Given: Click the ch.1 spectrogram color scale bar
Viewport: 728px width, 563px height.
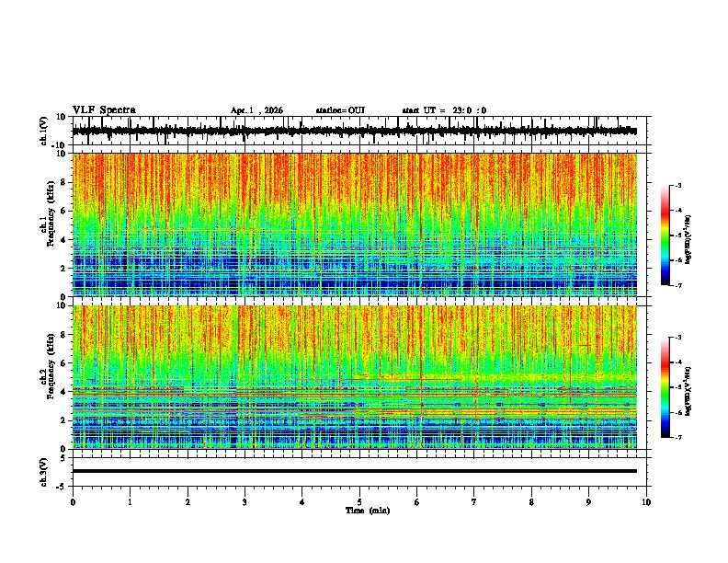Looking at the screenshot, I should (x=665, y=236).
